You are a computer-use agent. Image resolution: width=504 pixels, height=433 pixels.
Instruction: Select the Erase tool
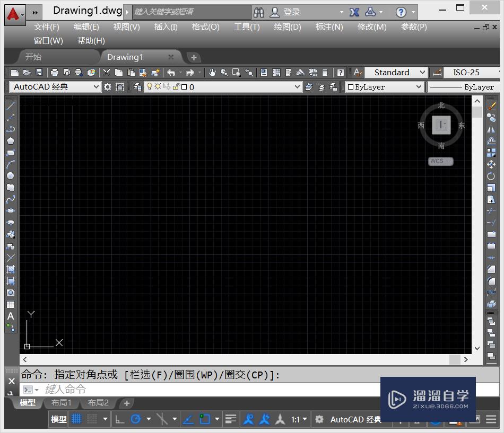(x=491, y=106)
